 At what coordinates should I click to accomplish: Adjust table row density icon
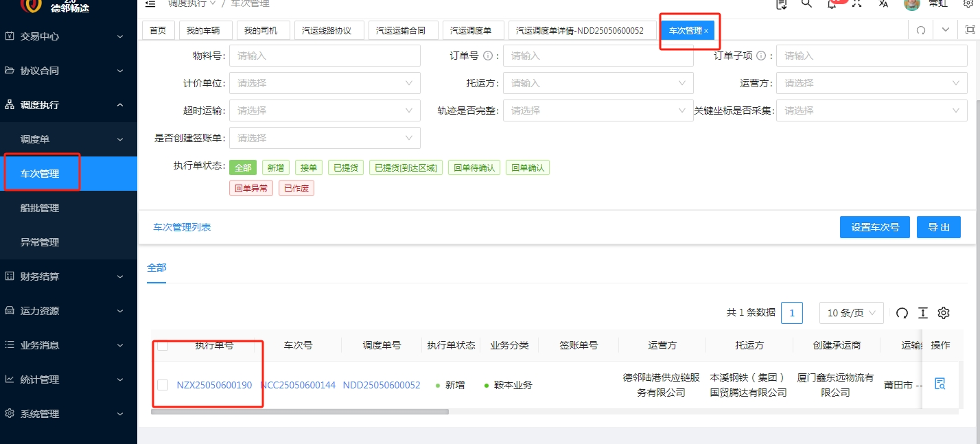point(923,313)
